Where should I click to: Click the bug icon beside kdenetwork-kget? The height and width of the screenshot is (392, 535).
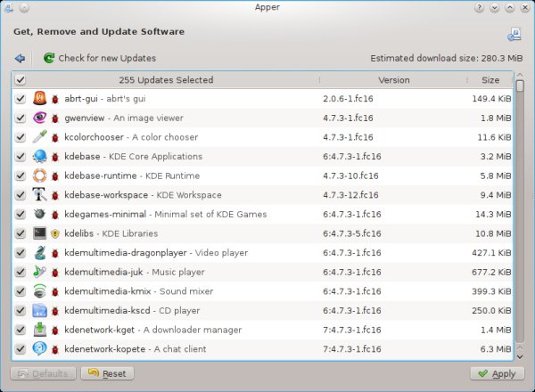pyautogui.click(x=55, y=331)
